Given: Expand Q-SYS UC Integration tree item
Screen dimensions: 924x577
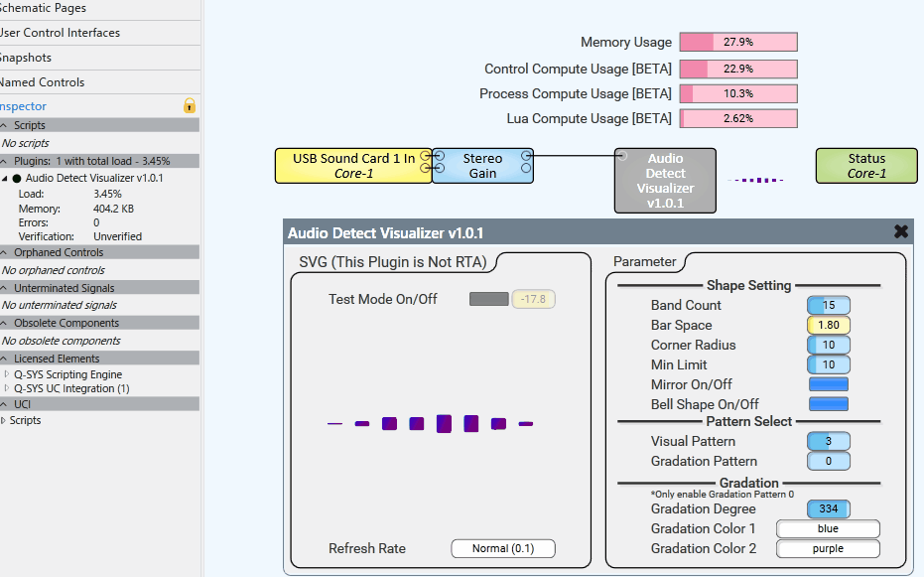Looking at the screenshot, I should [6, 388].
